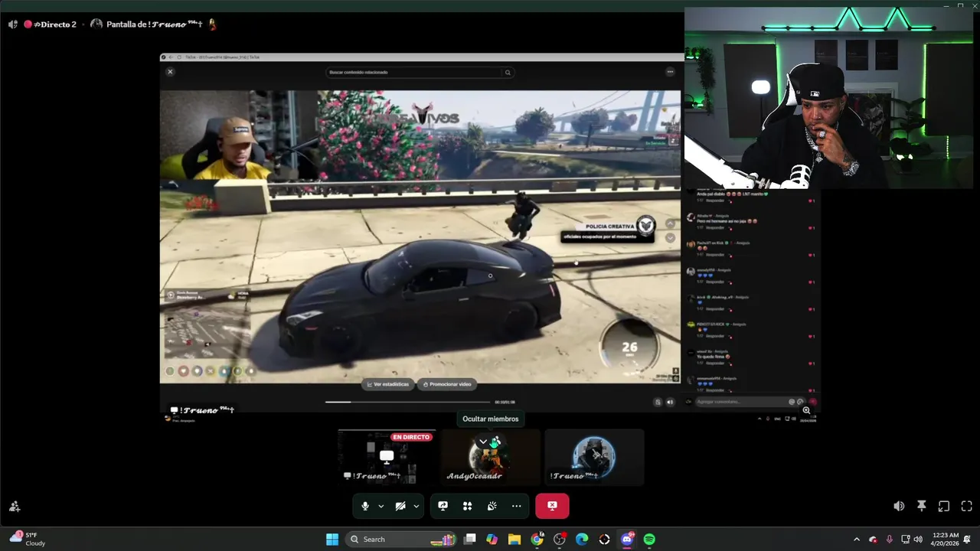
Task: Click the share screen icon
Action: [443, 506]
